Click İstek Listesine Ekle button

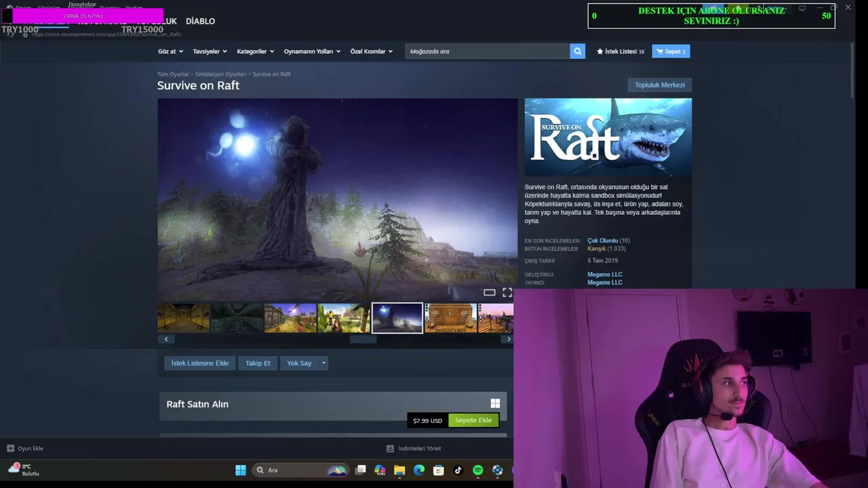(199, 363)
